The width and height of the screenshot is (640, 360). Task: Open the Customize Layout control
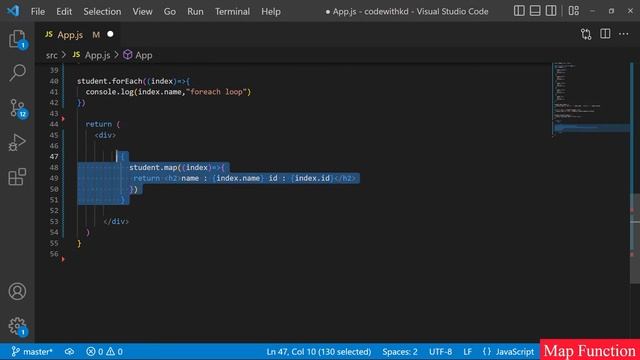tap(573, 11)
